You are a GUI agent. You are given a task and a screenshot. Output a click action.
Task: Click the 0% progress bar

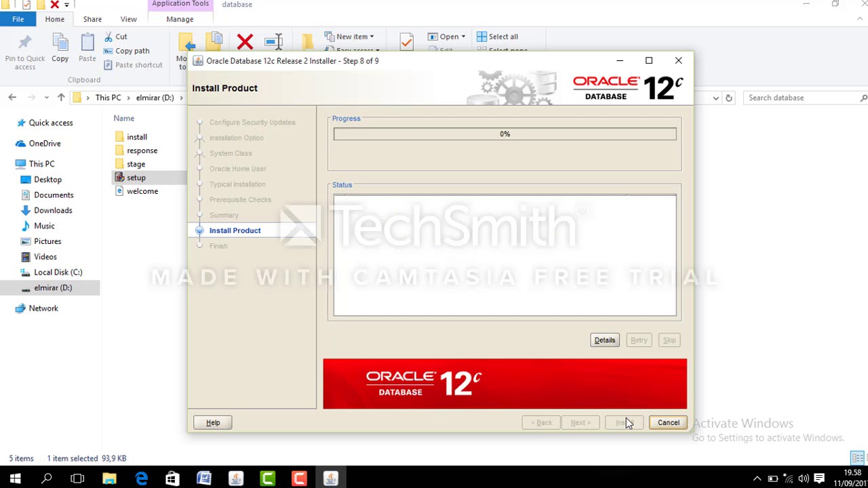505,134
